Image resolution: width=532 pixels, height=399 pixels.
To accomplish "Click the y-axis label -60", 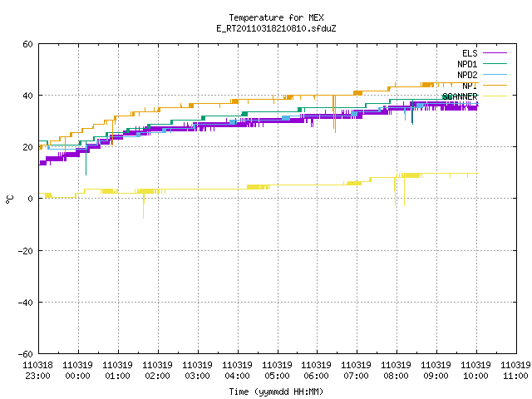I will pos(26,354).
